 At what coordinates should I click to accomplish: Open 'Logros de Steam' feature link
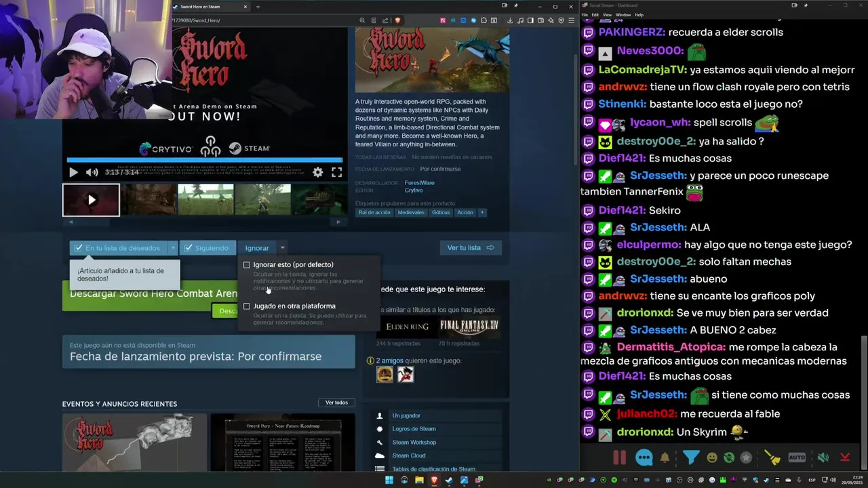[414, 429]
